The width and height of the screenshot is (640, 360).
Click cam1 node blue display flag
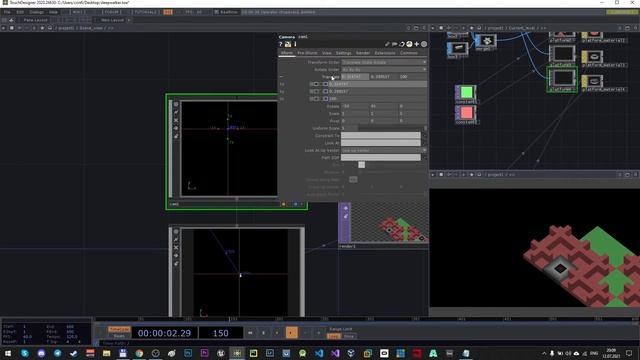click(x=296, y=204)
